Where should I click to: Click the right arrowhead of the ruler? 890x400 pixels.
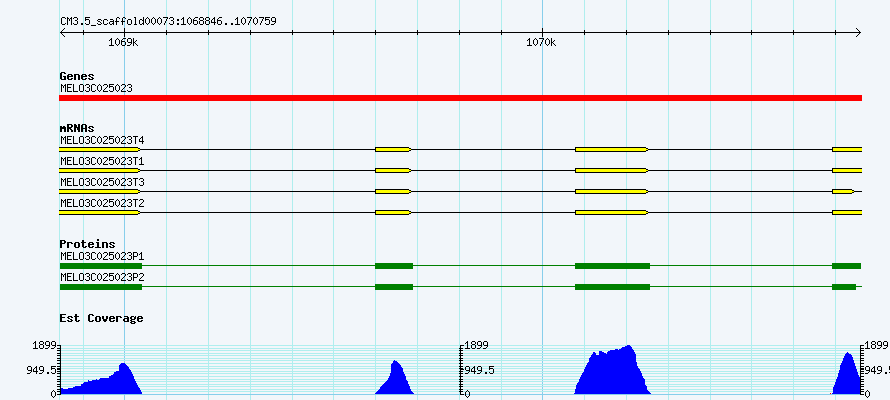click(858, 32)
